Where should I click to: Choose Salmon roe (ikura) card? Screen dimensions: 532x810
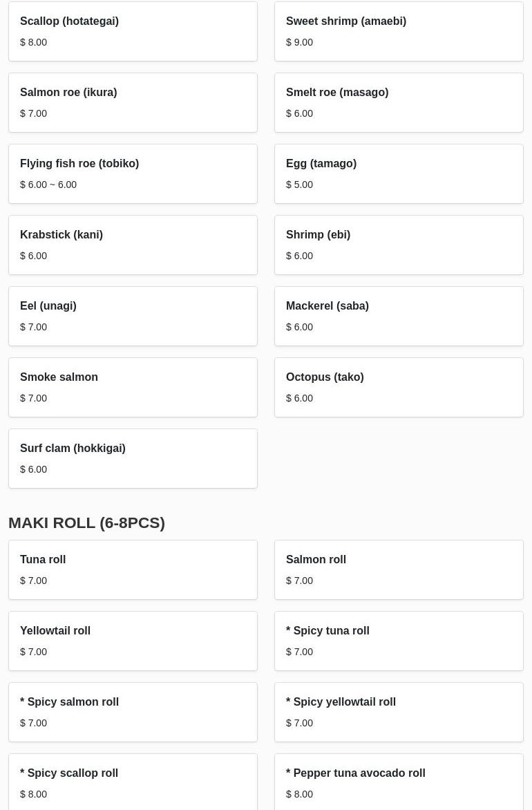(133, 102)
